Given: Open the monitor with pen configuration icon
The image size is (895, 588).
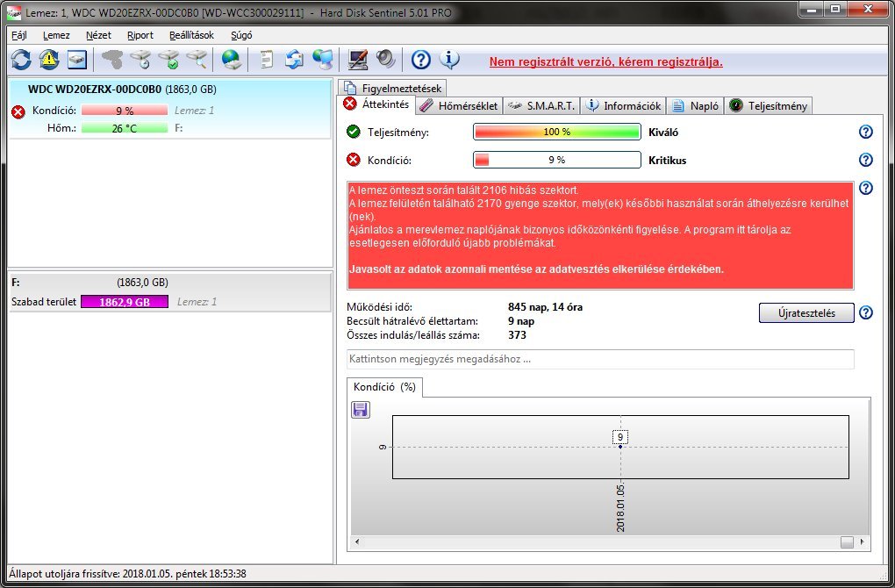Looking at the screenshot, I should point(358,60).
